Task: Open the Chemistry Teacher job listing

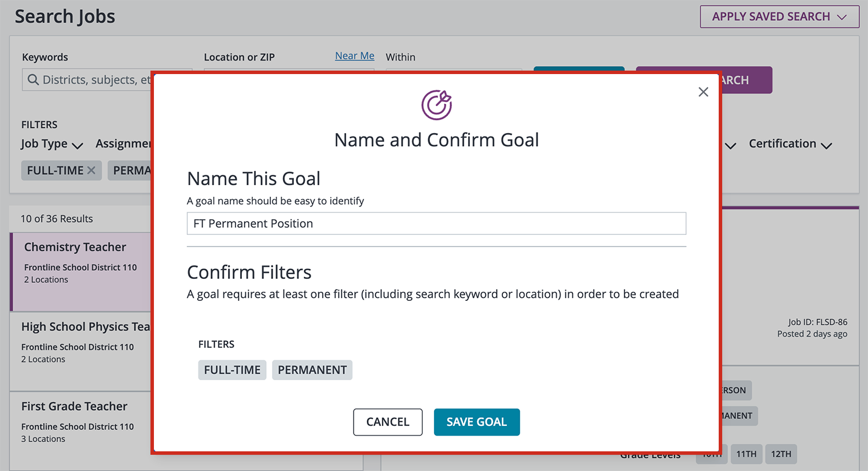Action: pos(75,247)
